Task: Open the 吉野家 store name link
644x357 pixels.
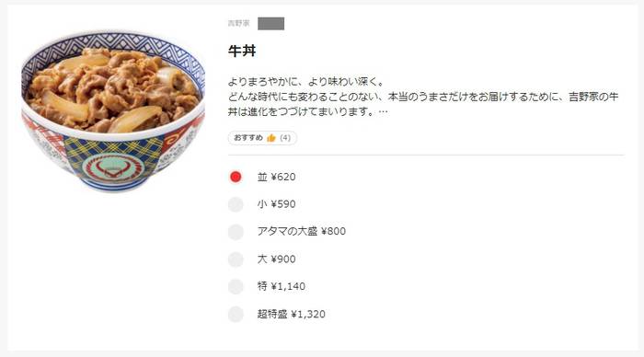Action: coord(238,23)
